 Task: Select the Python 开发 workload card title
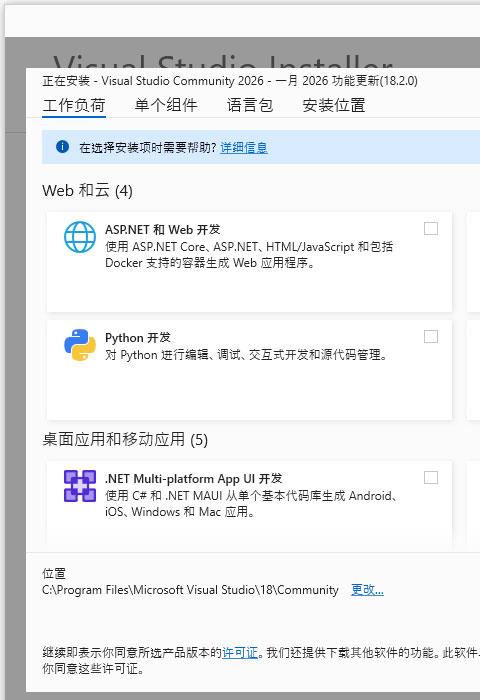(x=138, y=338)
